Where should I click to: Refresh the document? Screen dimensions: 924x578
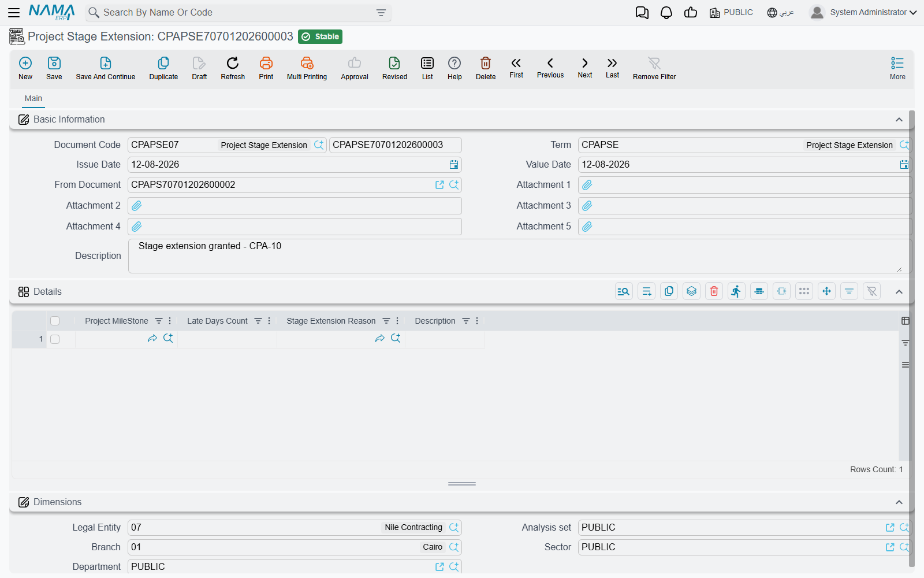[x=233, y=68]
